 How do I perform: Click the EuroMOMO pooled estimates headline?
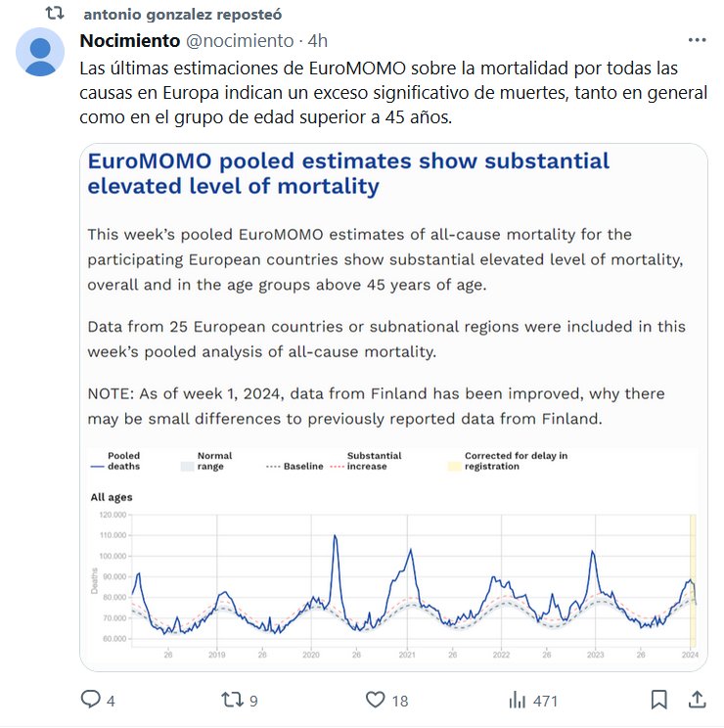[x=348, y=173]
